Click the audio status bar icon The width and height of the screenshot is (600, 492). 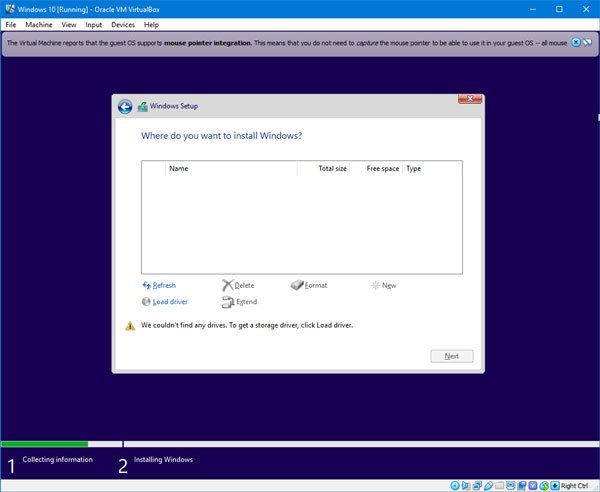465,485
